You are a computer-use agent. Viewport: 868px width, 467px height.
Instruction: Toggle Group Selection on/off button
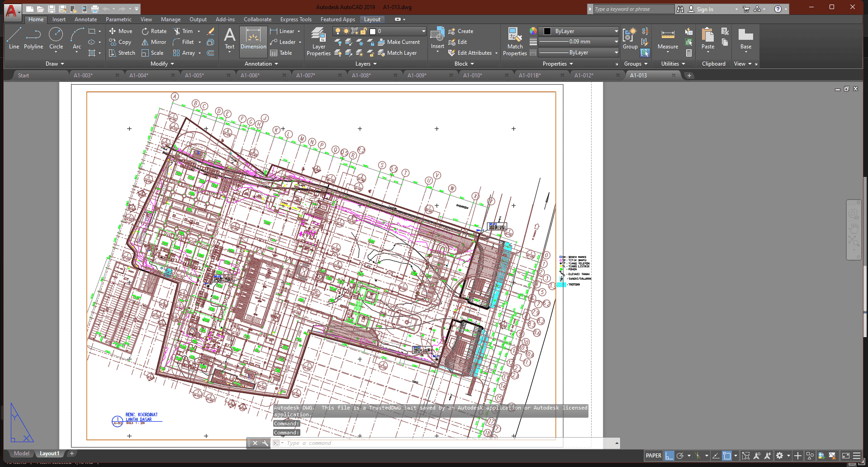pyautogui.click(x=645, y=53)
